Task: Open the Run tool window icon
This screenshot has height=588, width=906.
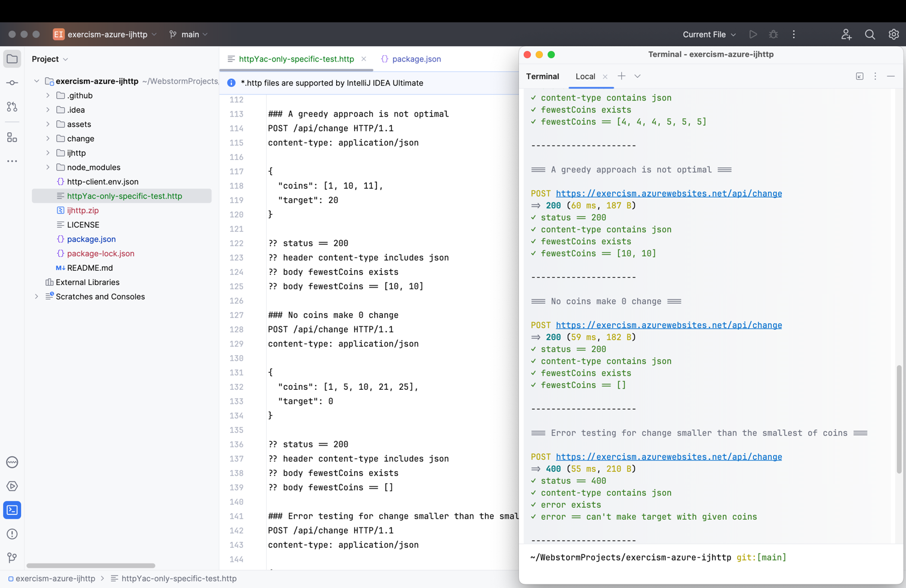Action: coord(12,486)
